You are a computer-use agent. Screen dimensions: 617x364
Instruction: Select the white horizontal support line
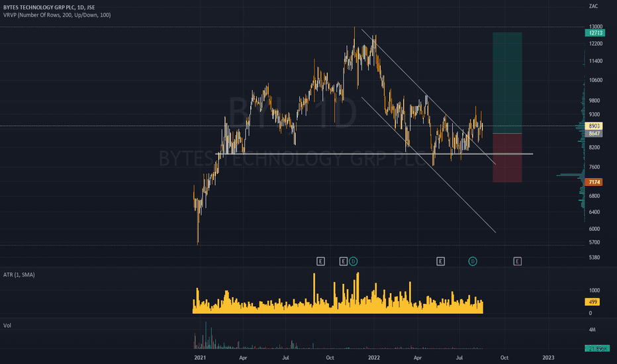coord(374,154)
